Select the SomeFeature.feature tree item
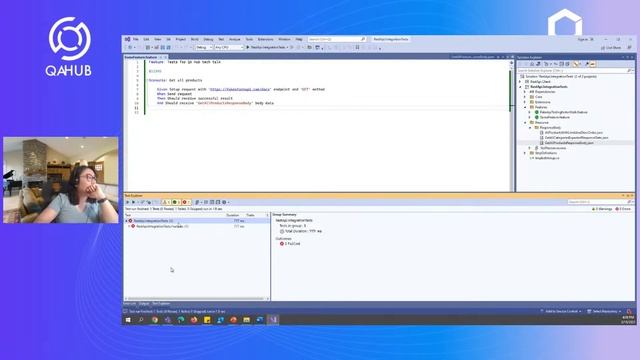Image resolution: width=640 pixels, height=360 pixels. [555, 117]
